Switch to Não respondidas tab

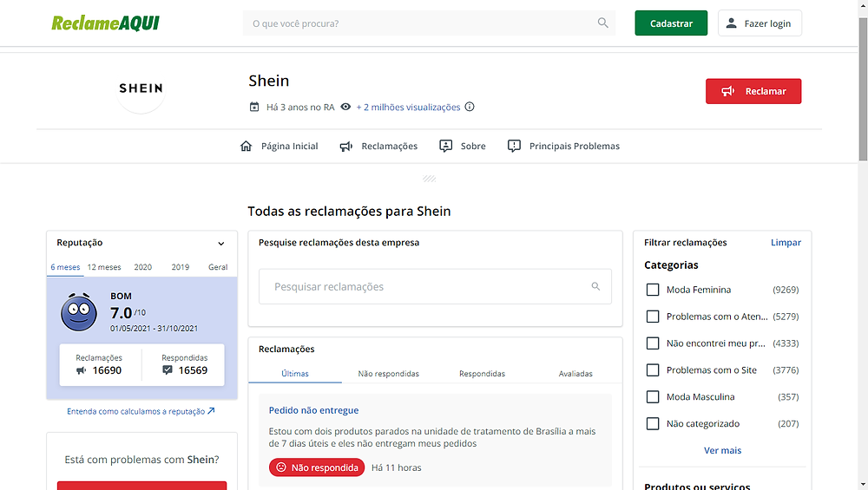(389, 373)
